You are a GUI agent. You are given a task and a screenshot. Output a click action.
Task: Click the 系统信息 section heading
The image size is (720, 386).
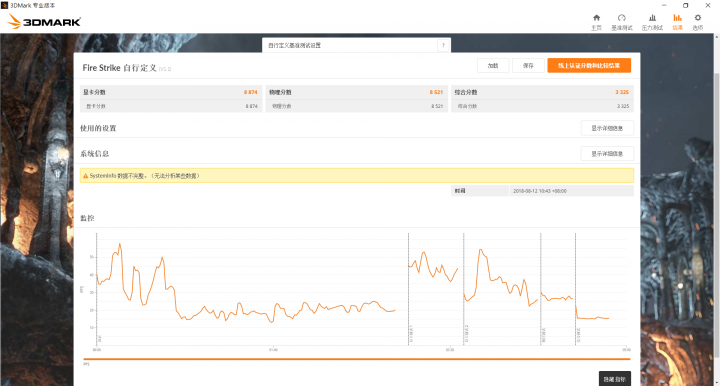[x=95, y=154]
